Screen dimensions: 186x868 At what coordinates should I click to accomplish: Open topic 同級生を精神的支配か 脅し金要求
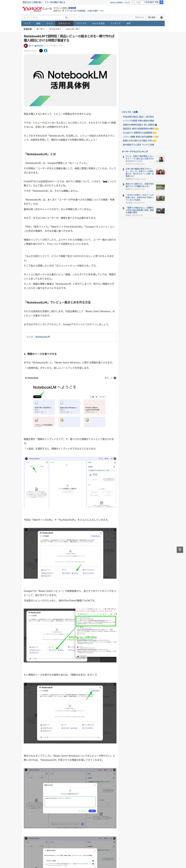pyautogui.click(x=138, y=125)
